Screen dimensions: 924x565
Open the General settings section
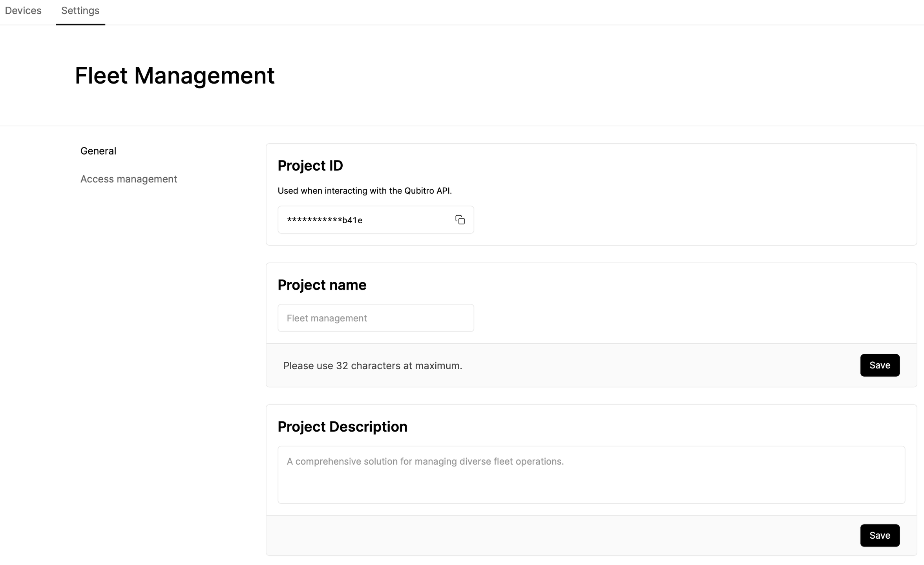coord(98,151)
